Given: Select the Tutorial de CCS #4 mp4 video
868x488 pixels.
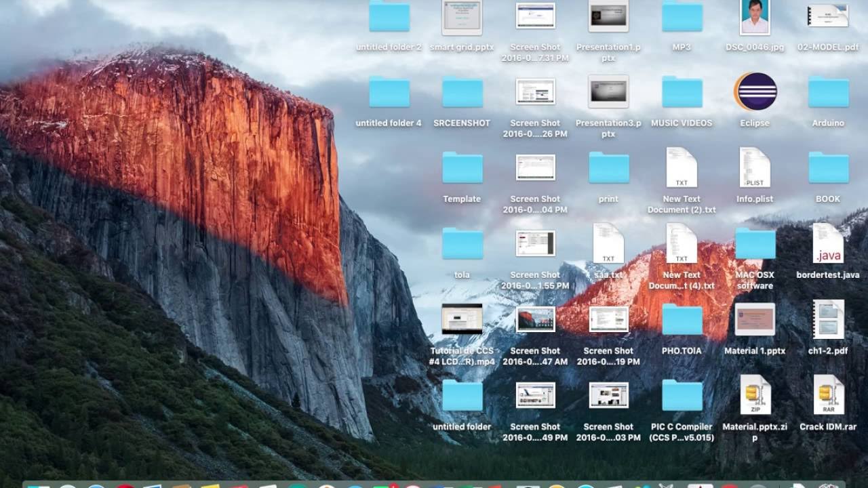Looking at the screenshot, I should 462,319.
